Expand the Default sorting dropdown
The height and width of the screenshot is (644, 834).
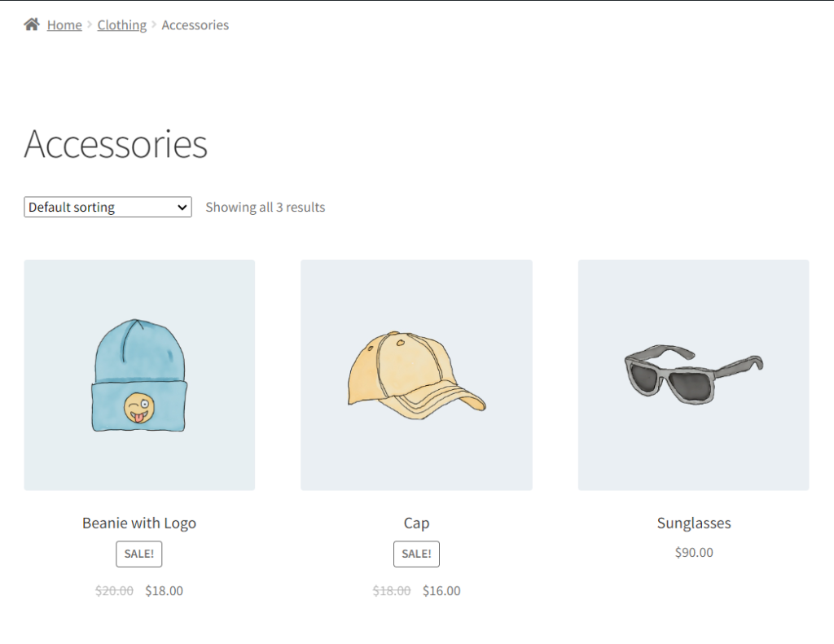pyautogui.click(x=108, y=207)
